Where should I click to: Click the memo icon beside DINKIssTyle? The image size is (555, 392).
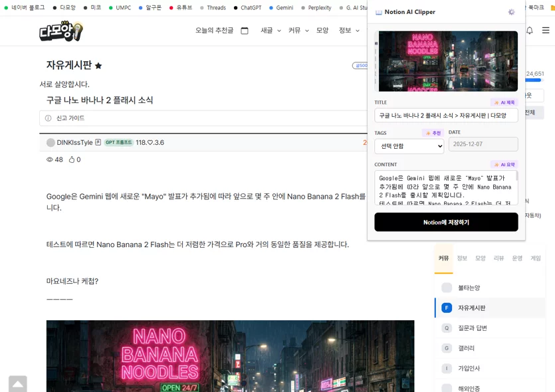coord(98,142)
